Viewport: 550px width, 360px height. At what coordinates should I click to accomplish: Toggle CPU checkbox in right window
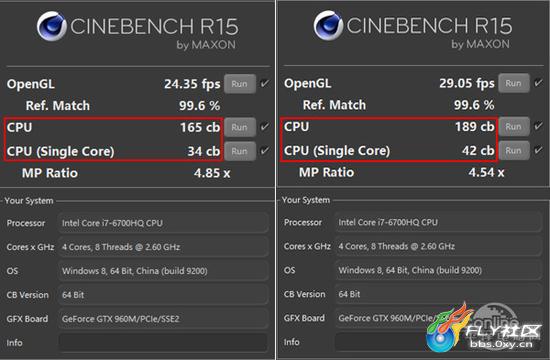click(538, 126)
